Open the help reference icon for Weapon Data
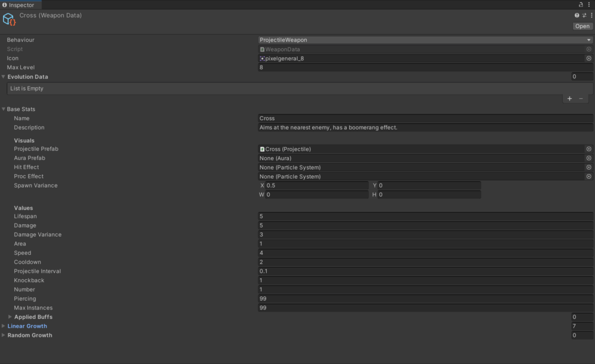 point(577,16)
